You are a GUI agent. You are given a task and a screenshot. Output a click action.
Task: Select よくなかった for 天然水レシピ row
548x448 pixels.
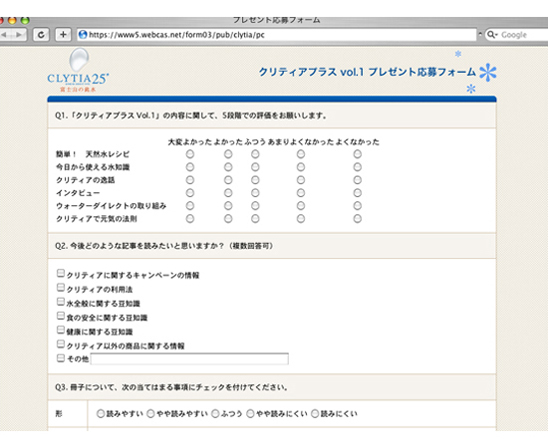click(357, 154)
